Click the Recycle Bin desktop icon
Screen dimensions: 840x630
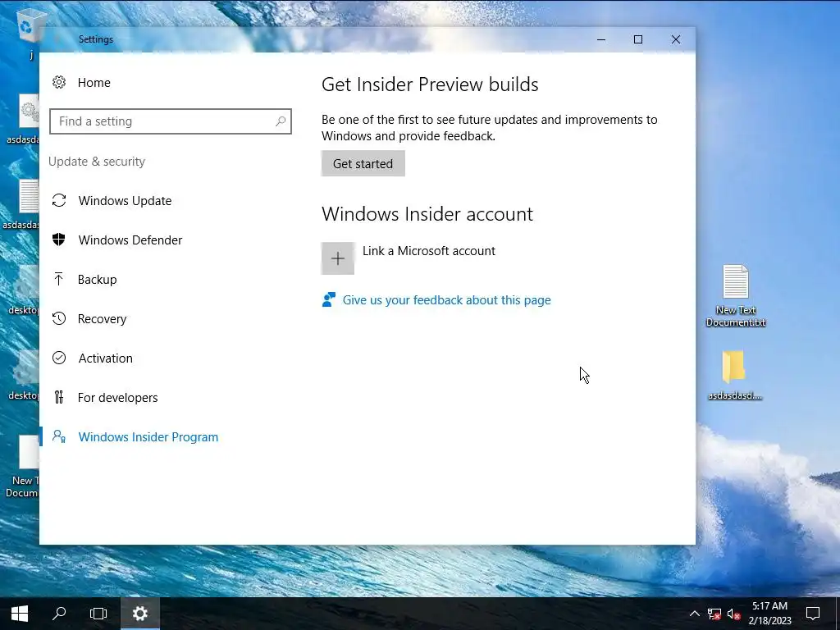[30, 27]
